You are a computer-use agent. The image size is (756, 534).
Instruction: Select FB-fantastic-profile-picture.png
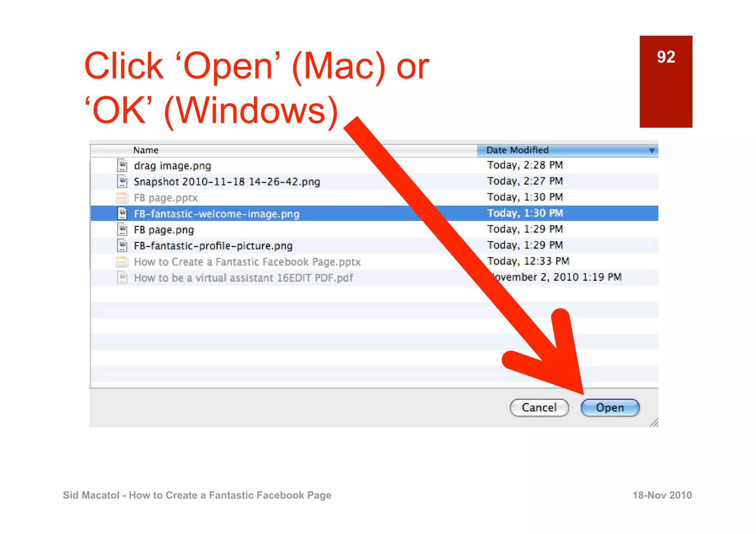tap(213, 246)
